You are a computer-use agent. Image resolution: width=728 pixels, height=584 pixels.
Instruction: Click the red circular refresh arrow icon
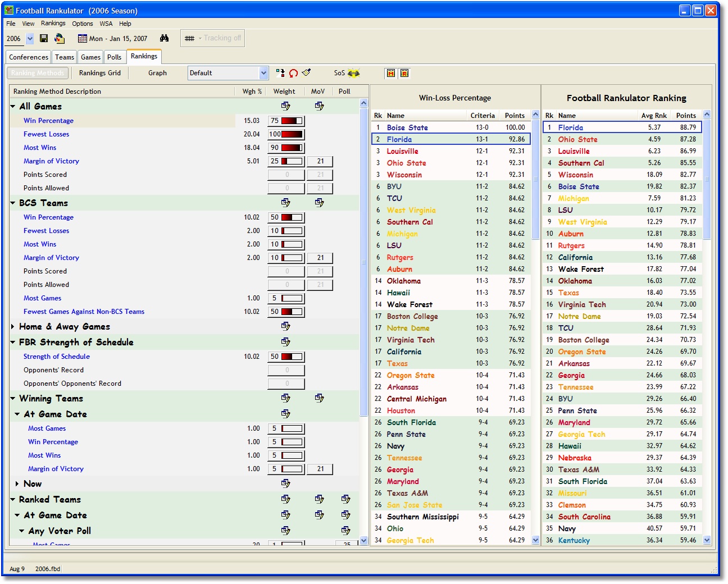tap(293, 73)
